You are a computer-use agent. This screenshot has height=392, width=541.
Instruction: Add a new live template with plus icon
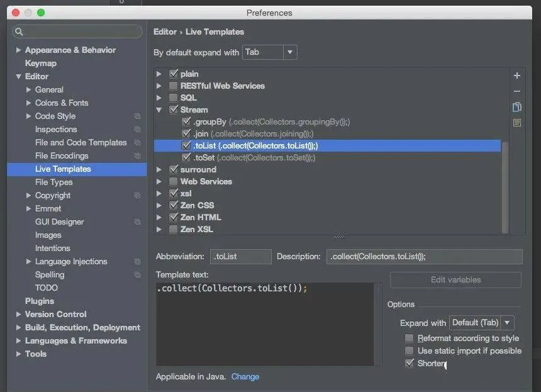point(517,76)
